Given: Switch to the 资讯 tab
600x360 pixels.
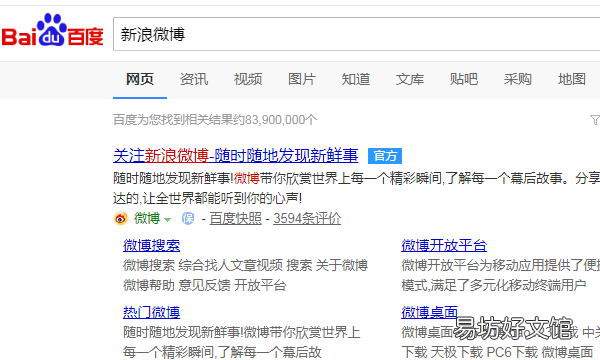Looking at the screenshot, I should coord(194,79).
